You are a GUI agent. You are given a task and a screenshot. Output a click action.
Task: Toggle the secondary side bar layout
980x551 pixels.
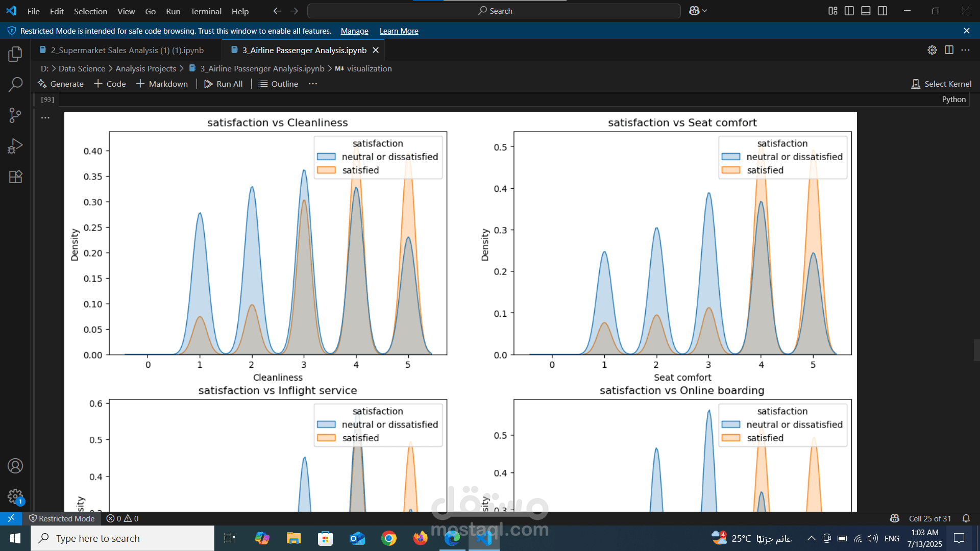883,11
